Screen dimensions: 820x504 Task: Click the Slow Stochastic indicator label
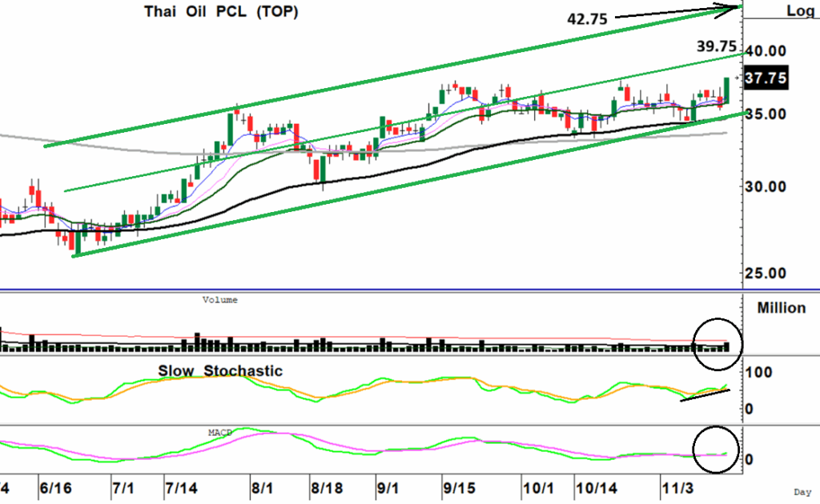(220, 371)
